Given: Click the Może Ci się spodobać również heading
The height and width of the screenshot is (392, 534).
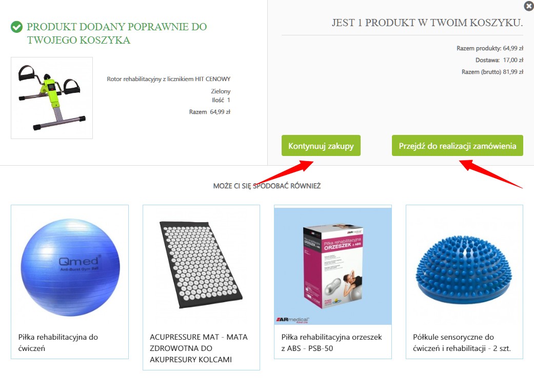Looking at the screenshot, I should 267,186.
